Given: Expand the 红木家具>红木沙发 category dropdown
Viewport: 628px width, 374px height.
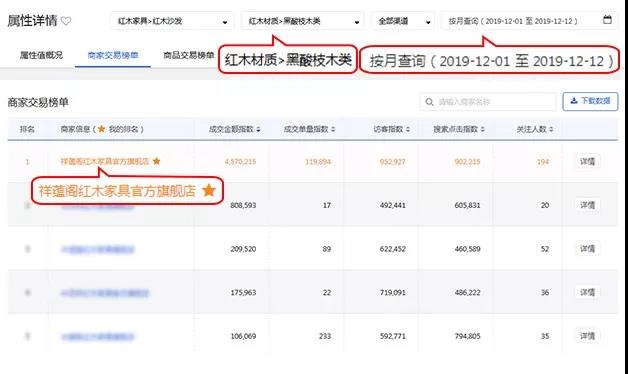Looking at the screenshot, I should point(172,21).
